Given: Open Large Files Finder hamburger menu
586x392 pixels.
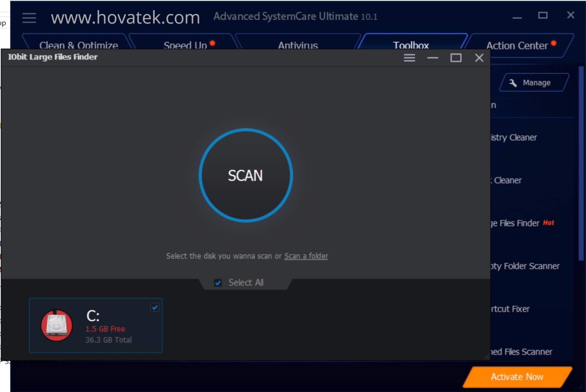Looking at the screenshot, I should pos(409,58).
